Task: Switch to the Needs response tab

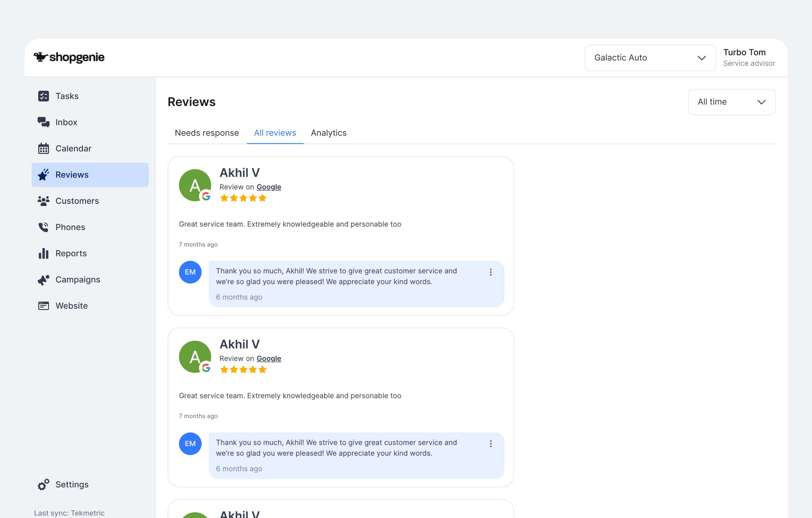Action: pos(207,133)
